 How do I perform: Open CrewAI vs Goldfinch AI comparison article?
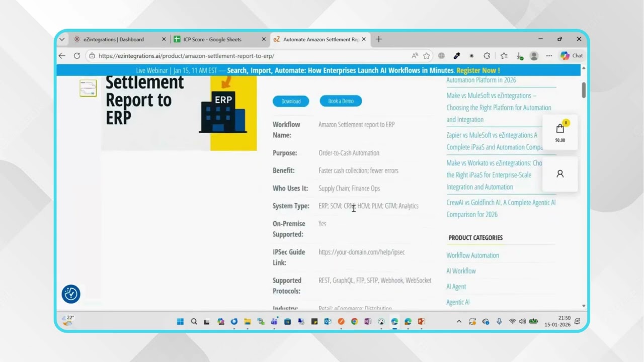click(501, 208)
